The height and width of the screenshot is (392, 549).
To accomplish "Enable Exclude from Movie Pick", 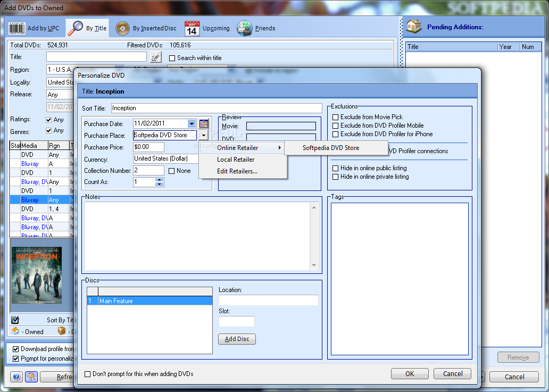I will pyautogui.click(x=336, y=117).
